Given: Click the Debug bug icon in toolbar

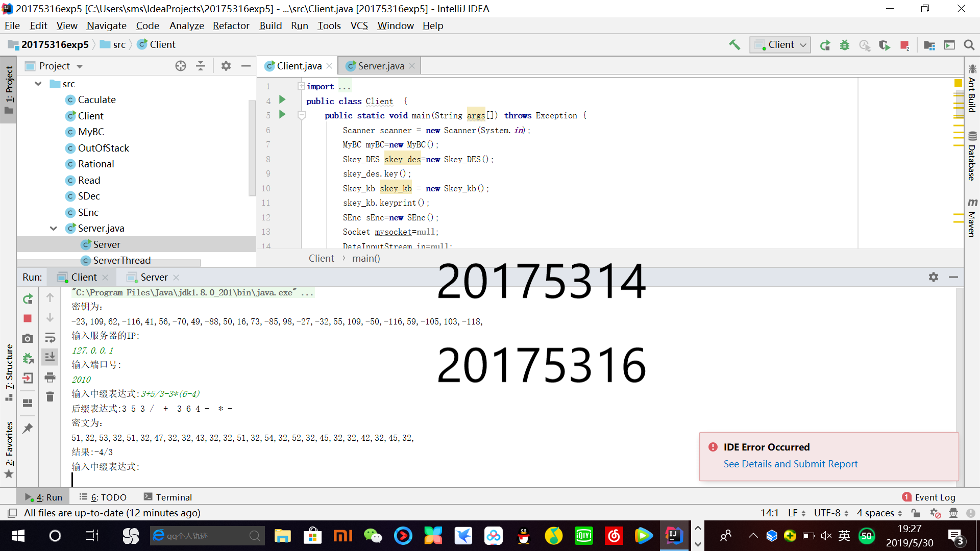Looking at the screenshot, I should [845, 45].
